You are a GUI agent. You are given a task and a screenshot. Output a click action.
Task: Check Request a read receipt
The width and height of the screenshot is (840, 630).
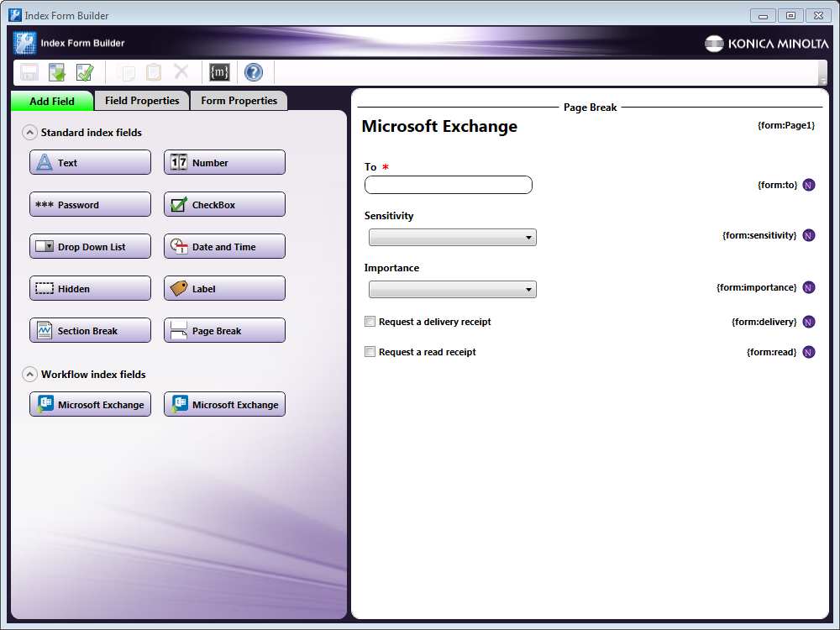tap(370, 352)
